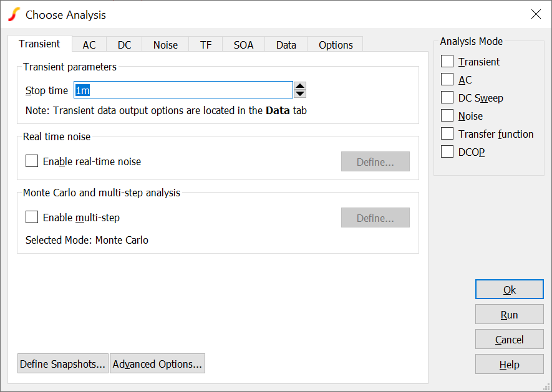Go to the SOA tab
Screen dimensions: 552x392
243,45
